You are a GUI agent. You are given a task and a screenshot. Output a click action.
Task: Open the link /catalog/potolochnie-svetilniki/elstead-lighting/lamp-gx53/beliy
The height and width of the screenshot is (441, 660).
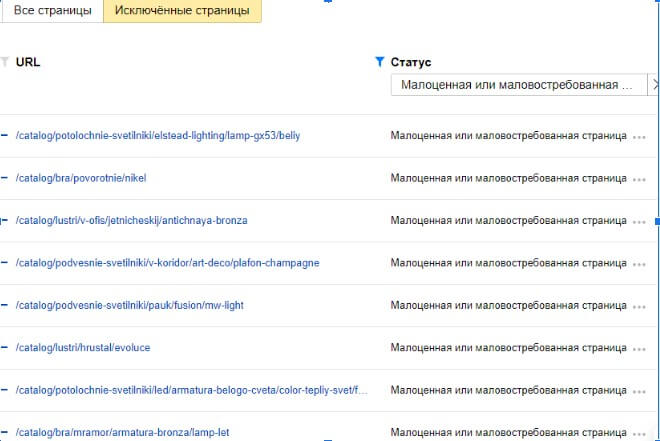tap(158, 135)
